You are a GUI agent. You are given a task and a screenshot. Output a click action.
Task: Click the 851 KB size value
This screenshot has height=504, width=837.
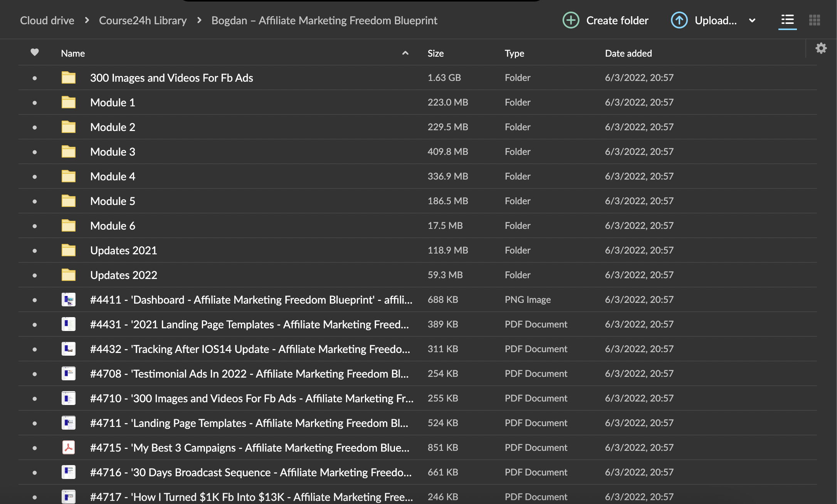click(x=443, y=447)
